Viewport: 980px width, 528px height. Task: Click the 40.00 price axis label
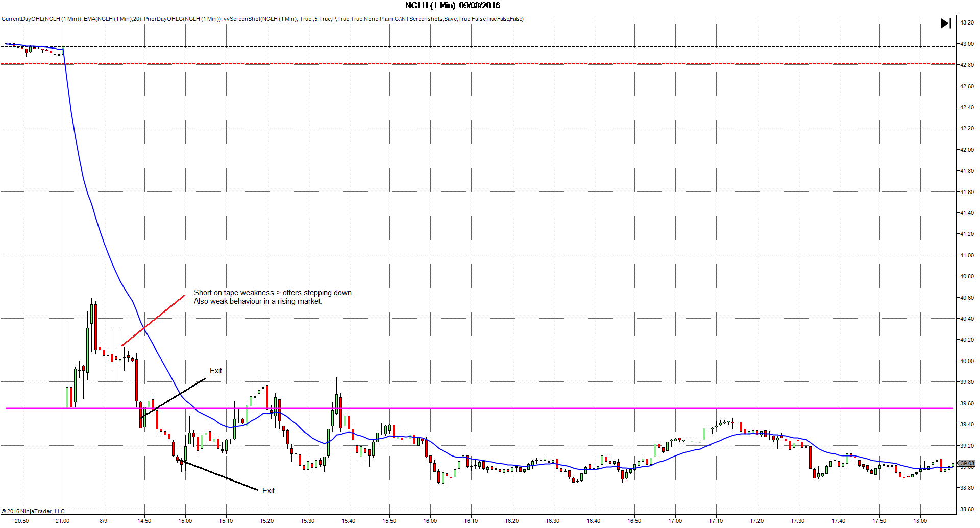coord(967,361)
